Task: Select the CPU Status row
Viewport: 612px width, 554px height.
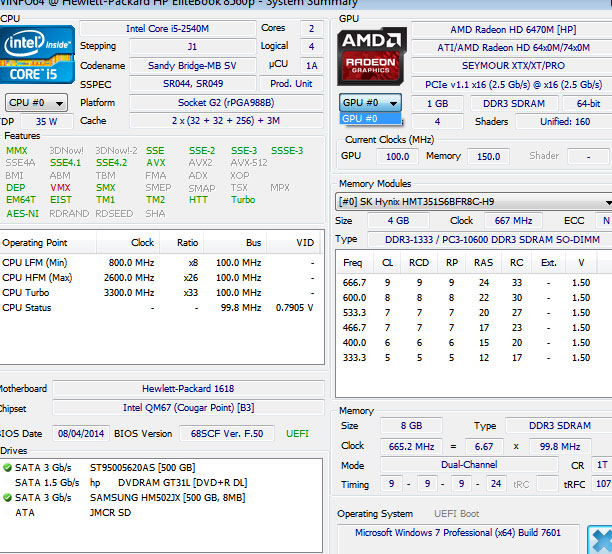Action: (161, 308)
